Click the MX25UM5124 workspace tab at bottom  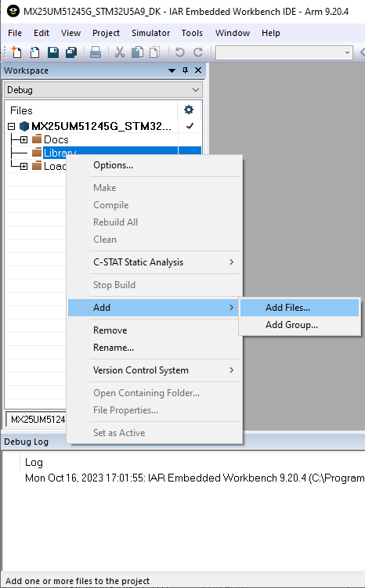pos(37,419)
